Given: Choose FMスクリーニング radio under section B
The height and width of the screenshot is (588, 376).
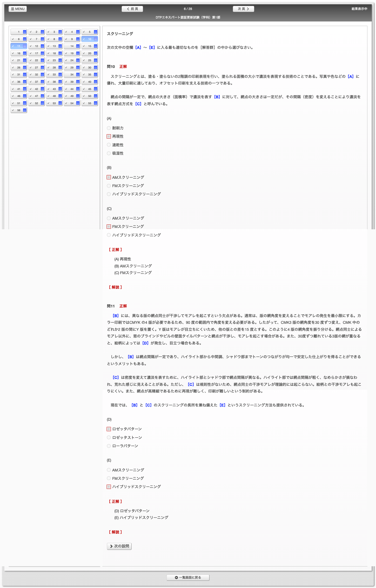Looking at the screenshot, I should [109, 186].
